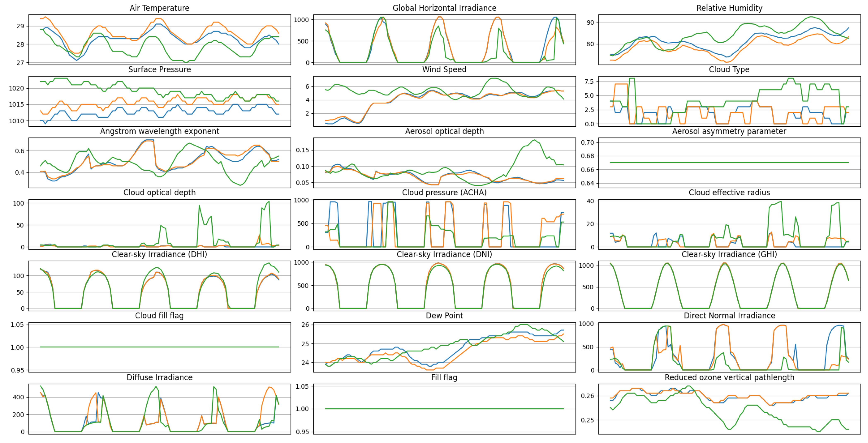Click the Aerosol asymmetry parameter flat line

(729, 163)
